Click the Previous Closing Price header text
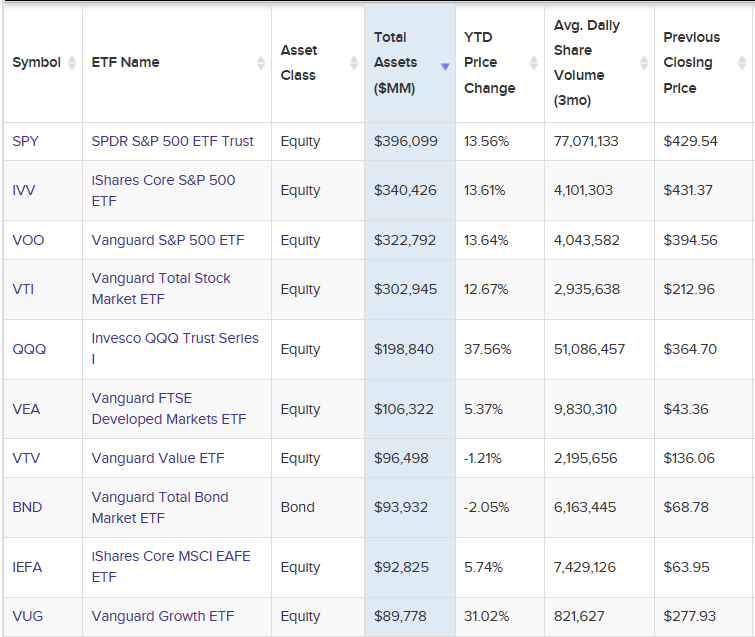This screenshot has height=637, width=755. click(691, 63)
